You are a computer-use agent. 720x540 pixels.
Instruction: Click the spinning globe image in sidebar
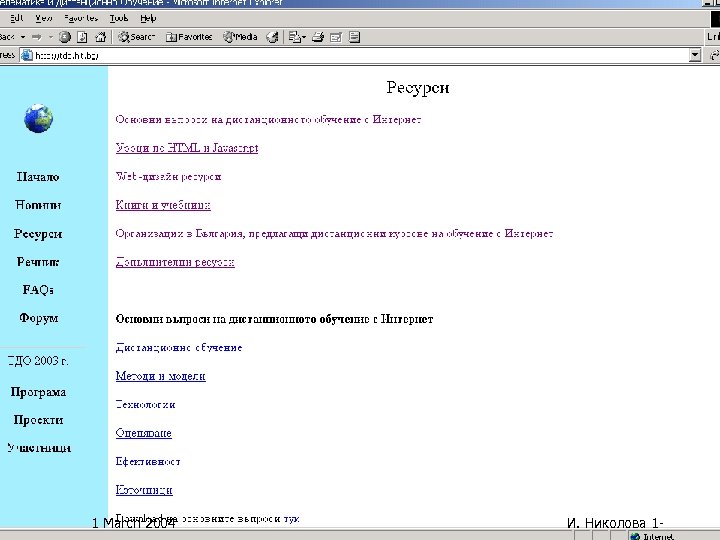click(x=39, y=118)
